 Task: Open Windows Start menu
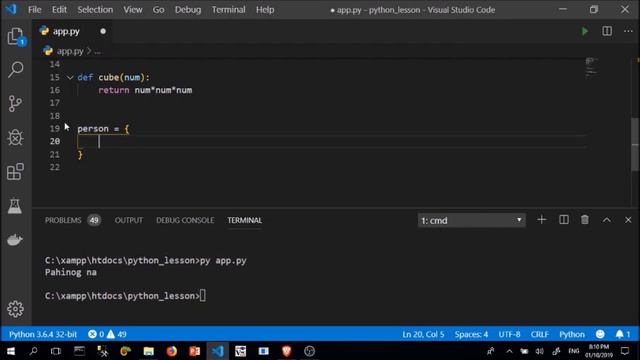pyautogui.click(x=11, y=351)
